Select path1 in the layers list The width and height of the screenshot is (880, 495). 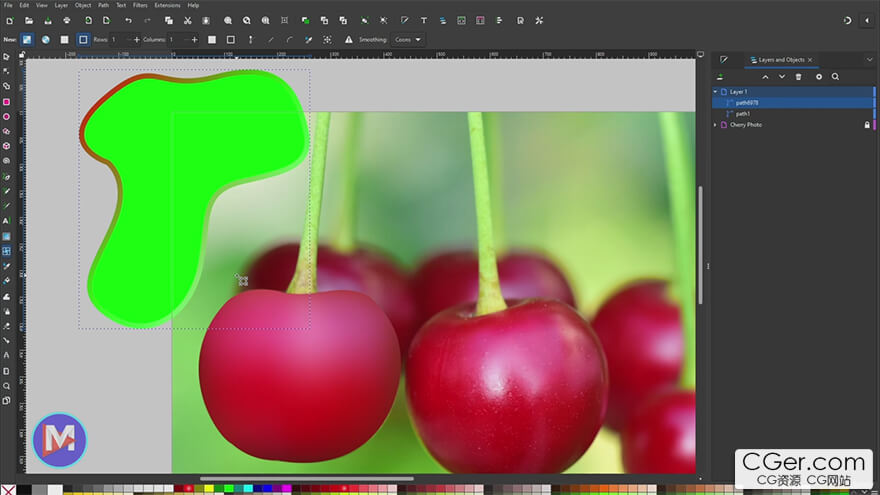743,114
